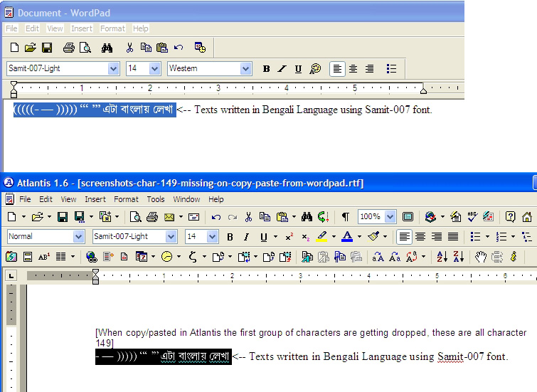This screenshot has width=537, height=392.
Task: Click Home icon in Atlantis toolbar
Action: 527,216
